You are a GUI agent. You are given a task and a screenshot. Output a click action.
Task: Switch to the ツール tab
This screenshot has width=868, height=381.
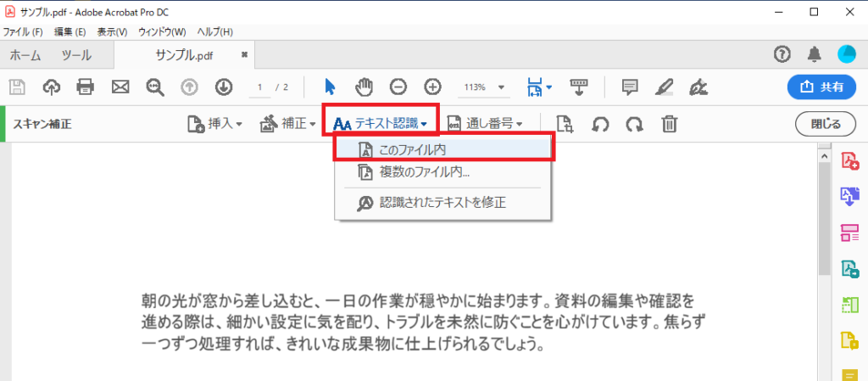76,55
